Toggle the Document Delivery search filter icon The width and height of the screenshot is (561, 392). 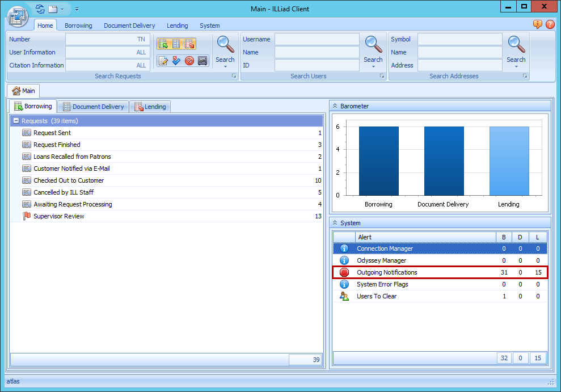pos(176,44)
